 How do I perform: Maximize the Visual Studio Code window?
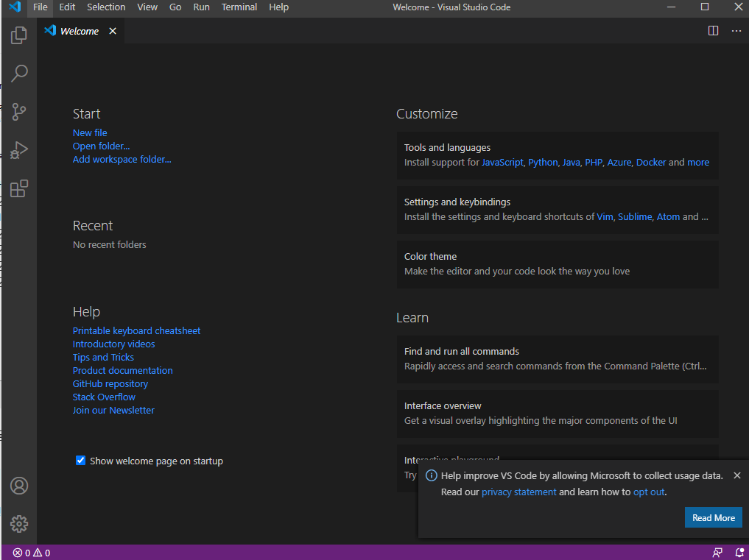click(705, 7)
